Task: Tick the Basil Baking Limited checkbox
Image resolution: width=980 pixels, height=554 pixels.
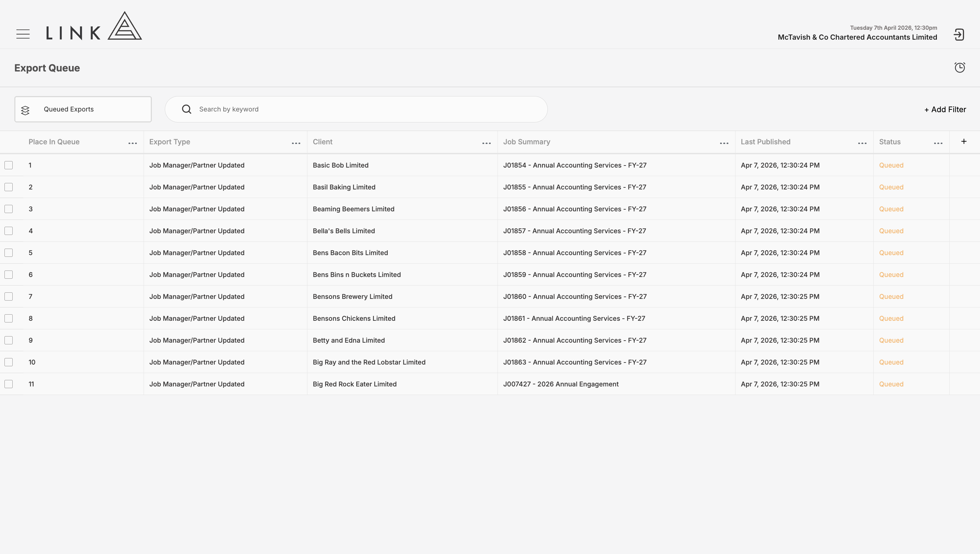Action: [x=8, y=187]
